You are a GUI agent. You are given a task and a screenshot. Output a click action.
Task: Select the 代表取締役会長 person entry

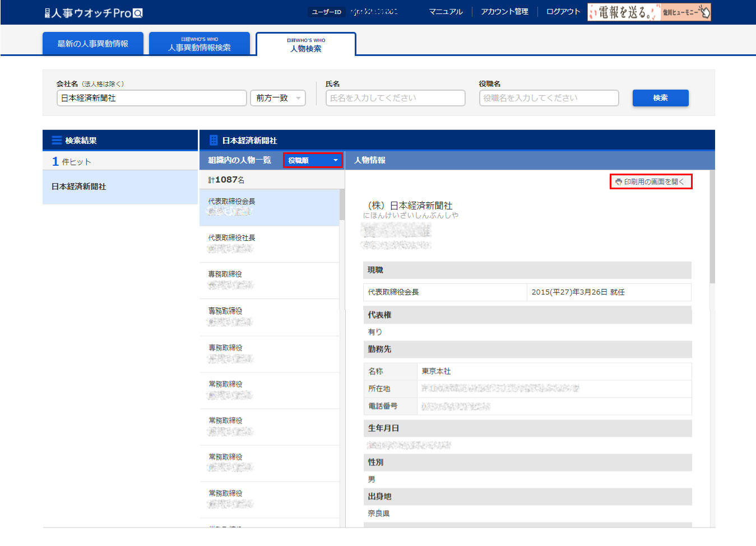click(270, 207)
